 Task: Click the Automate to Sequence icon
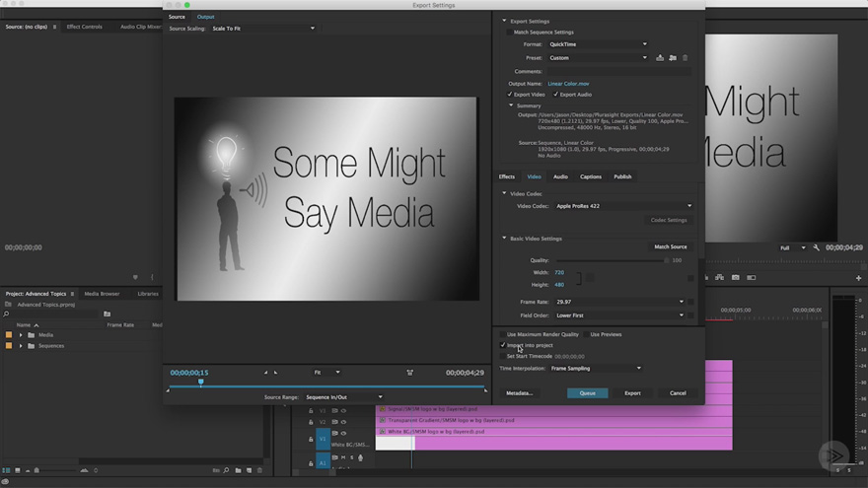pos(216,470)
